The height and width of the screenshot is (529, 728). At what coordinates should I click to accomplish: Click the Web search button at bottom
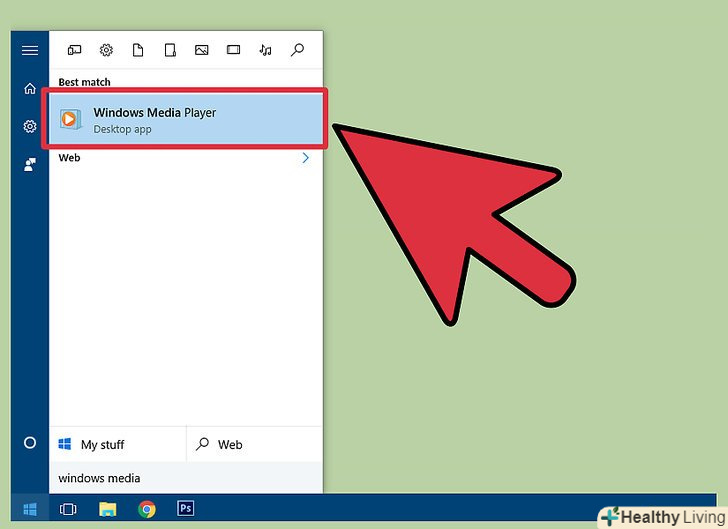pos(254,444)
